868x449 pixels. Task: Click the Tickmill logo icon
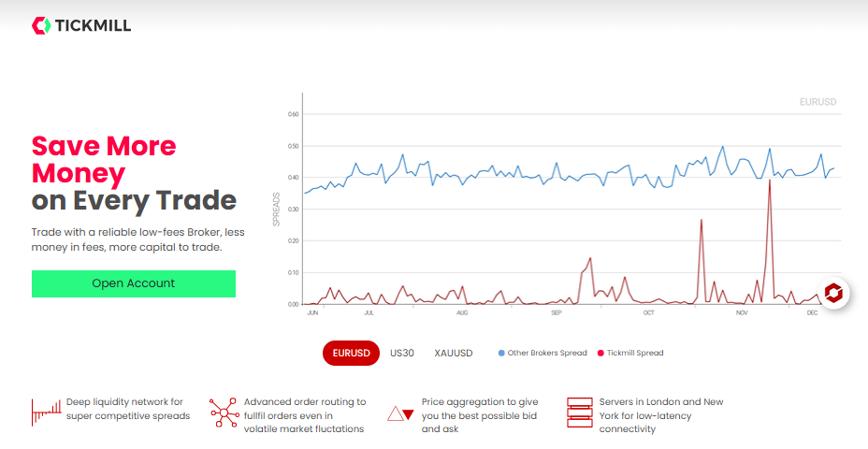point(41,25)
